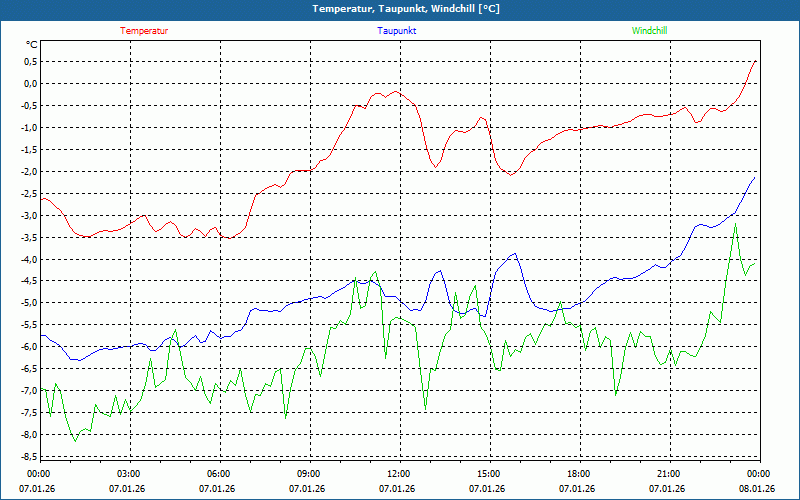
Task: Click the -3,5 y-axis value
Action: [x=30, y=237]
